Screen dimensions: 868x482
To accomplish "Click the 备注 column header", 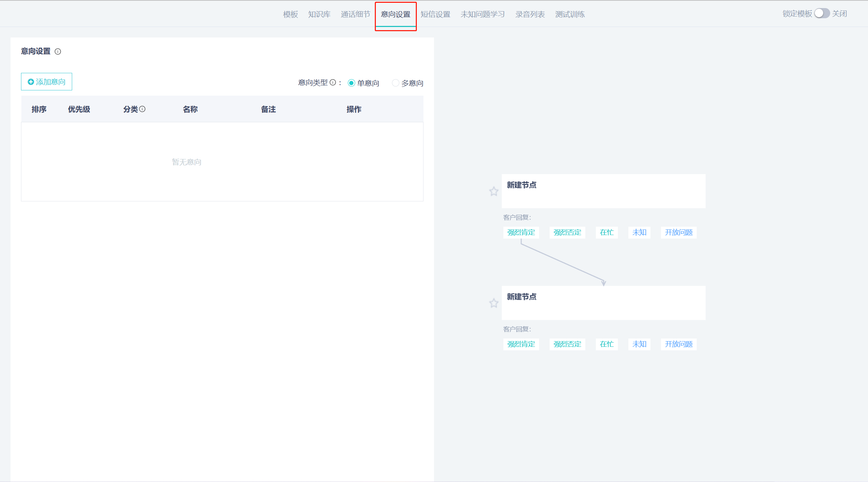I will 268,109.
